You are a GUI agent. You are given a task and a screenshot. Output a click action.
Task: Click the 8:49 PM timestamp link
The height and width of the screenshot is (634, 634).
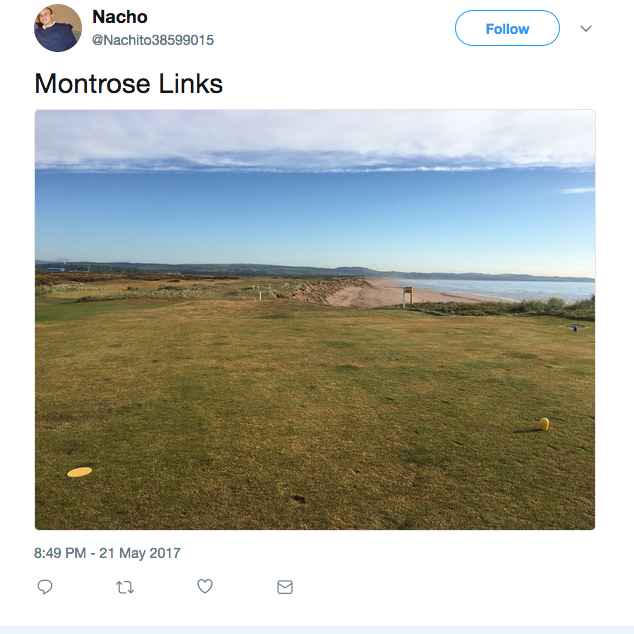(60, 553)
